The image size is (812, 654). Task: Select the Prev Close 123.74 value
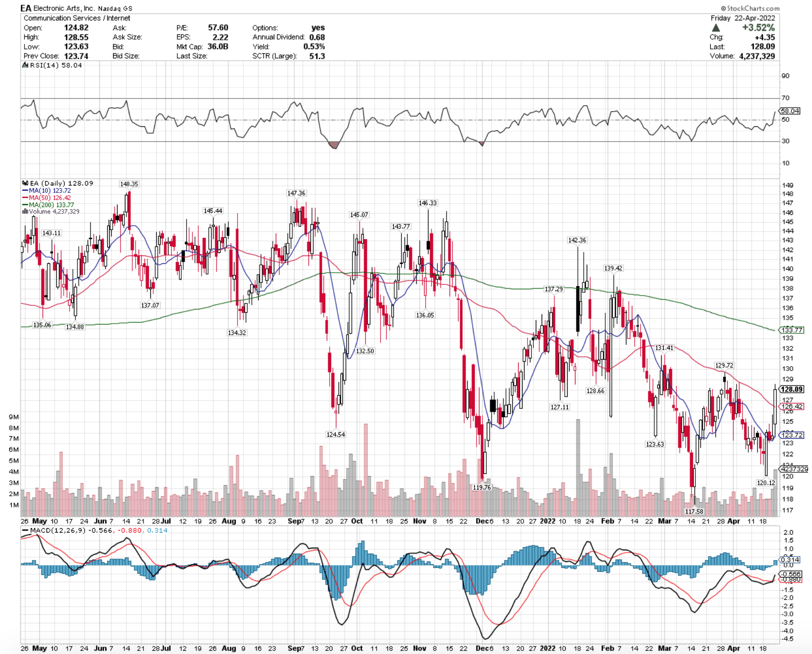pos(76,56)
